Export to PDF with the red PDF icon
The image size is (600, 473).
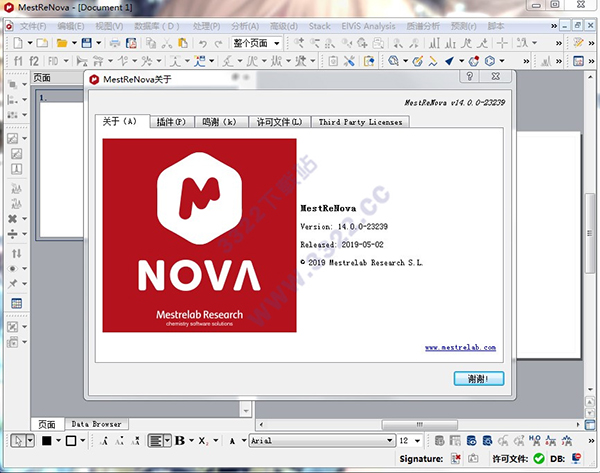coord(131,43)
